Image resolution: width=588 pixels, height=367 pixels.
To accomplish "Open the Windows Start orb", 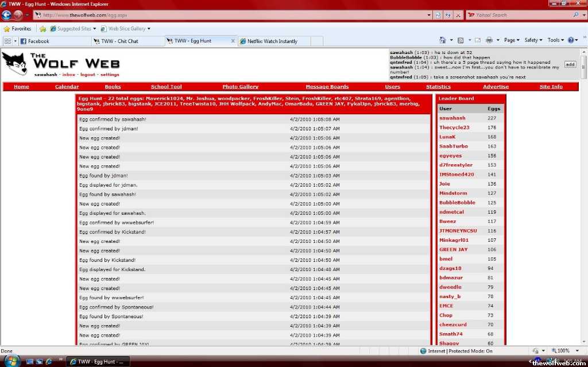I will point(9,361).
